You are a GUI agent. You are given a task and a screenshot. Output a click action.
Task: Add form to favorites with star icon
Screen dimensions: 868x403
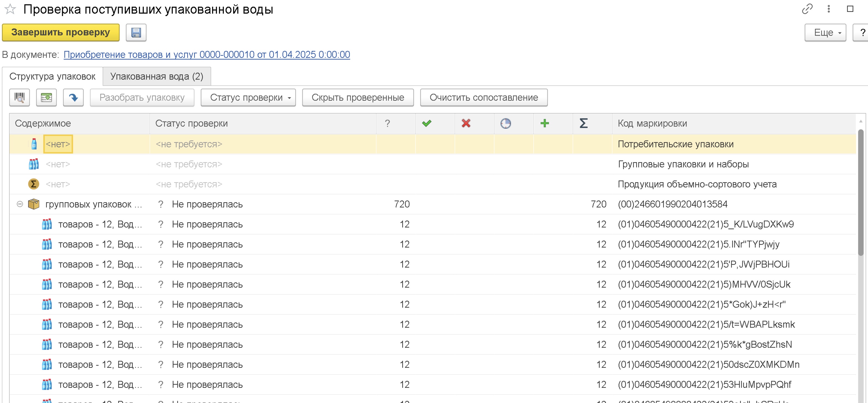tap(10, 9)
